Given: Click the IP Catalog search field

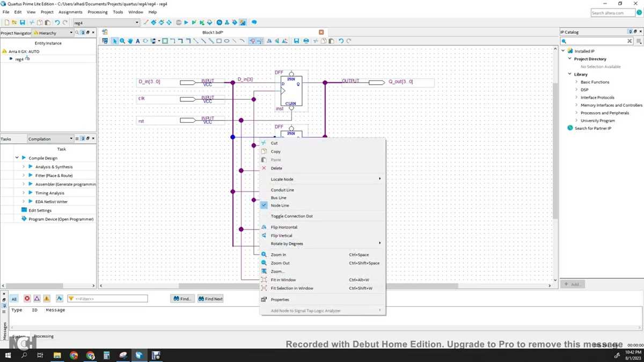Looking at the screenshot, I should [597, 41].
